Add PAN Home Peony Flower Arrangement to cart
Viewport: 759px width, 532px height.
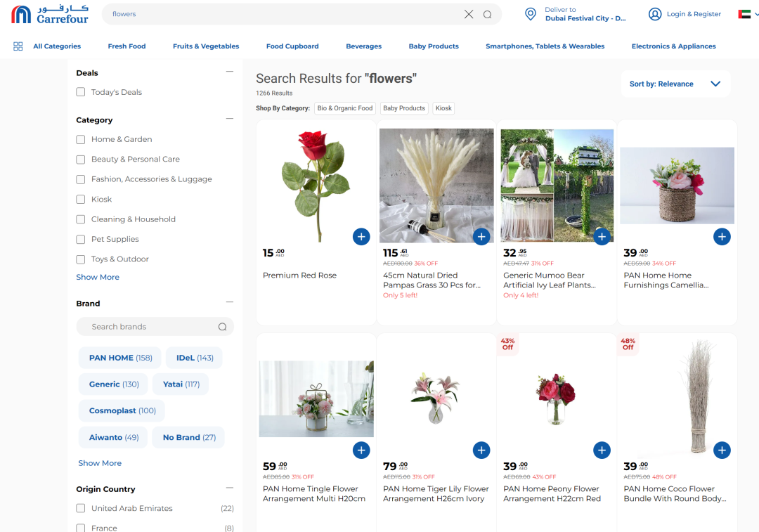(602, 450)
